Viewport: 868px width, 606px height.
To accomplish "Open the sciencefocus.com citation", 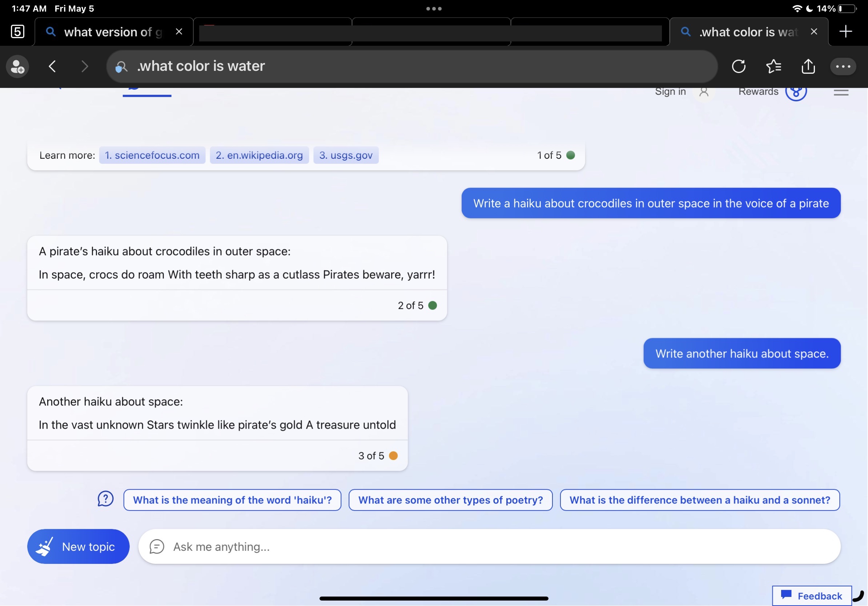I will 152,155.
